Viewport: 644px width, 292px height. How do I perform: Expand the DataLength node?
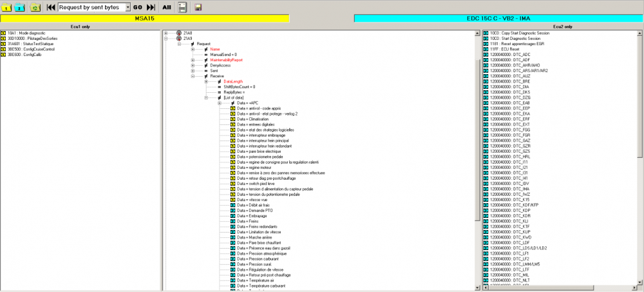(206, 81)
